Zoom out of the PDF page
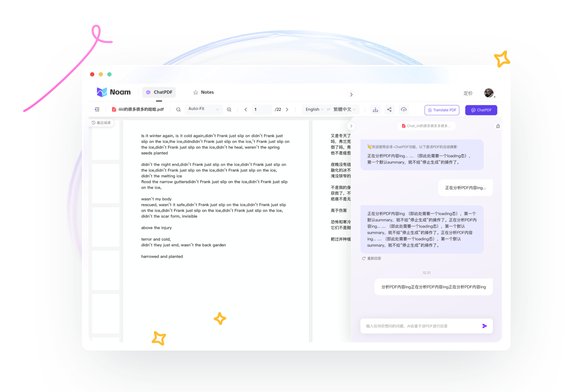588x392 pixels. 178,109
